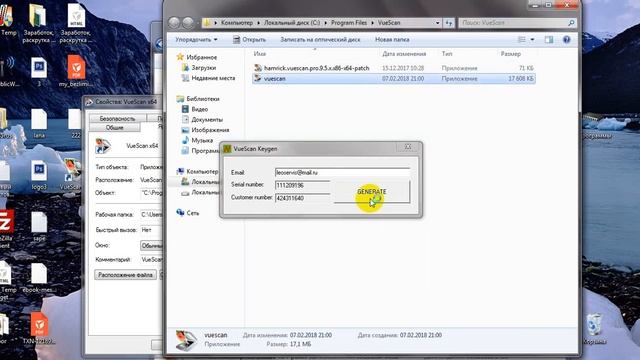Sort by Размер column header
Image resolution: width=640 pixels, height=360 pixels.
pyautogui.click(x=511, y=54)
